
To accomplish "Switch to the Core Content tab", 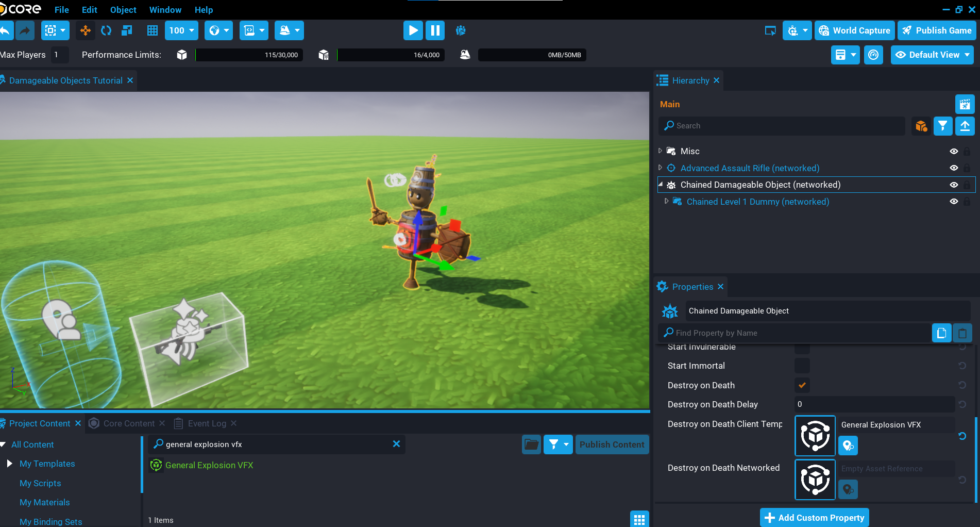I will (128, 423).
